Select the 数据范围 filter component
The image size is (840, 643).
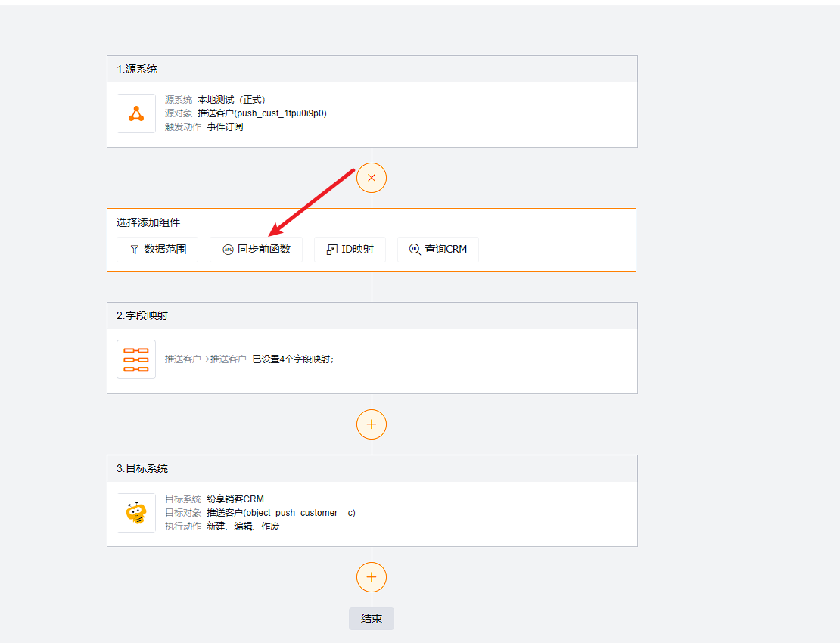point(157,249)
